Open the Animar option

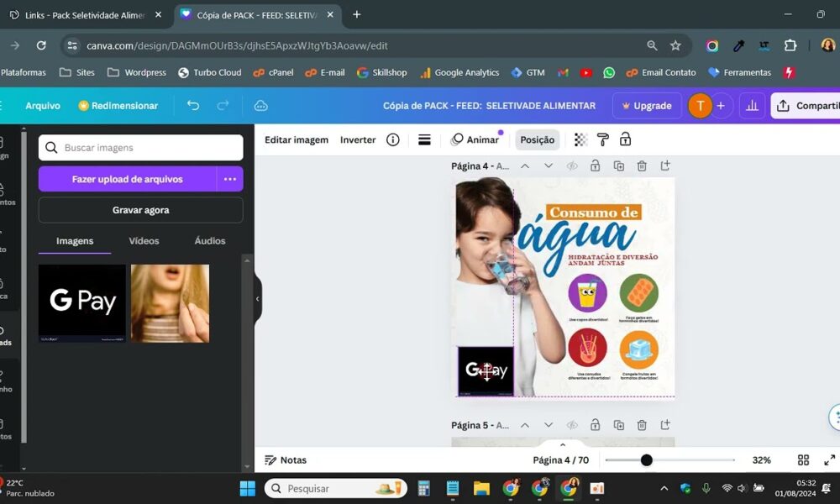[475, 139]
